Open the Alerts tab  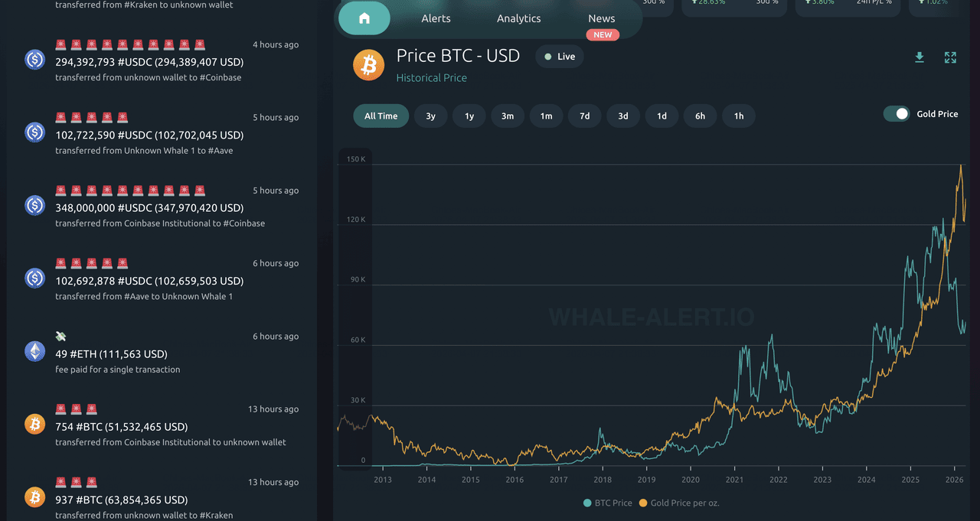click(436, 18)
